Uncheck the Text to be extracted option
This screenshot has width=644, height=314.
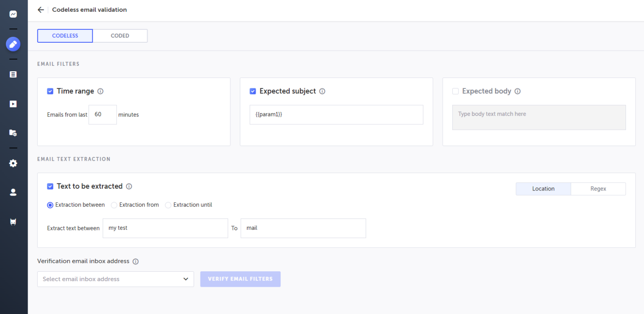[50, 186]
